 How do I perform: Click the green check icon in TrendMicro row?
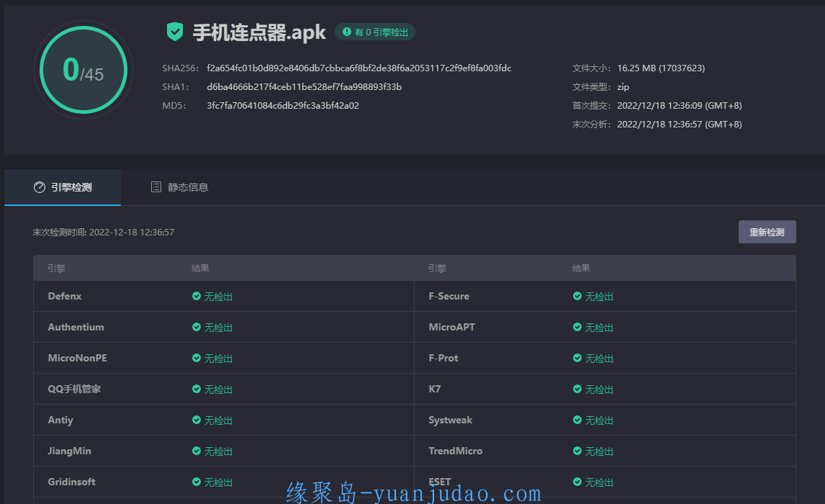coord(577,451)
